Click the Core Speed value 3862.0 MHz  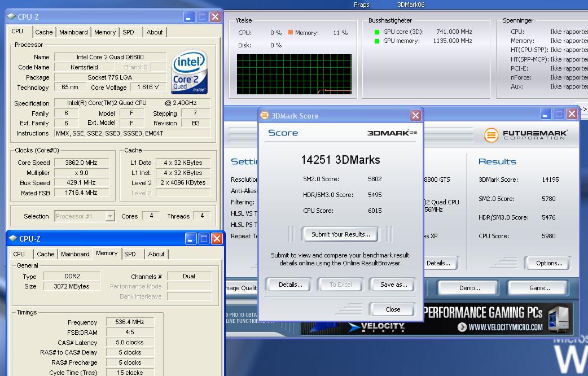(x=81, y=163)
